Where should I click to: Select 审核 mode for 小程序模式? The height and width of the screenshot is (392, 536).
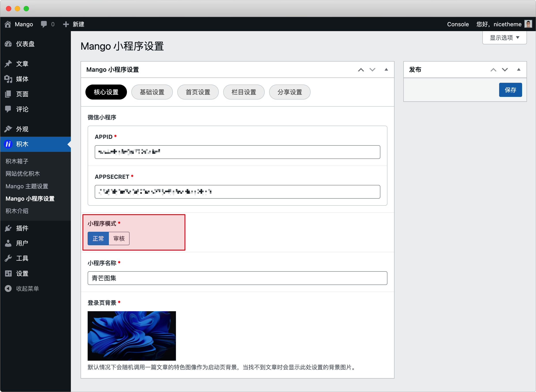[119, 238]
